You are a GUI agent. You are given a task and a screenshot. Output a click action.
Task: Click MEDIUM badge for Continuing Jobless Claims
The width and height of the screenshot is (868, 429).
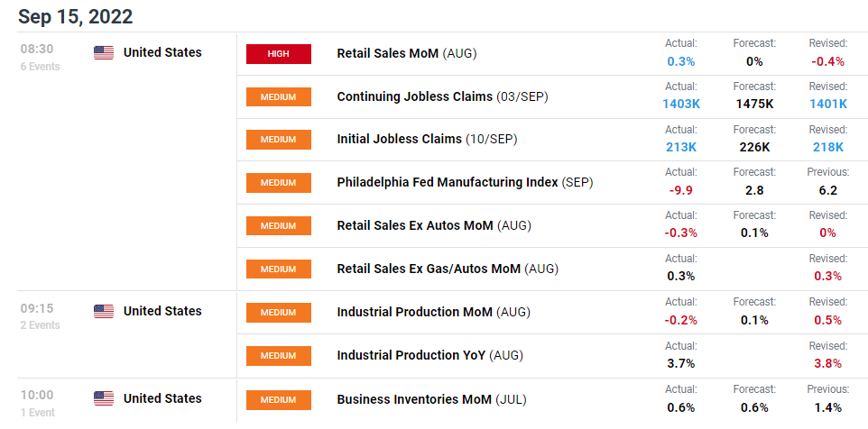279,96
